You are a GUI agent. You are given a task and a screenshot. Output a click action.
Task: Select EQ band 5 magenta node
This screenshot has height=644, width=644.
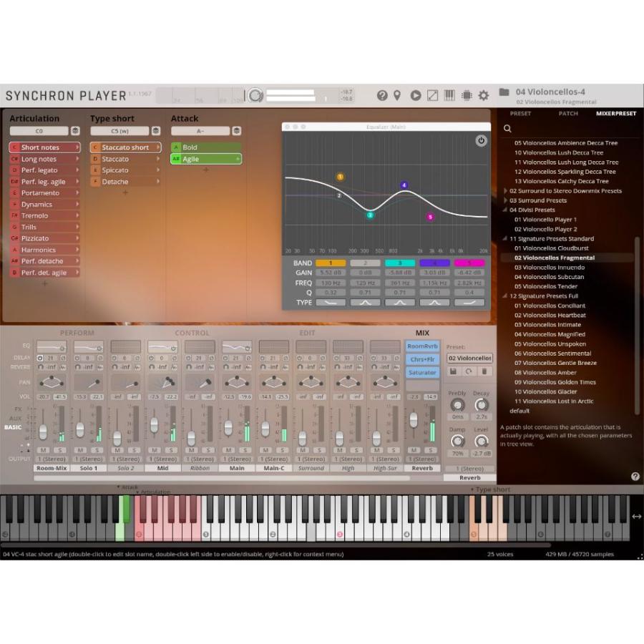[430, 217]
